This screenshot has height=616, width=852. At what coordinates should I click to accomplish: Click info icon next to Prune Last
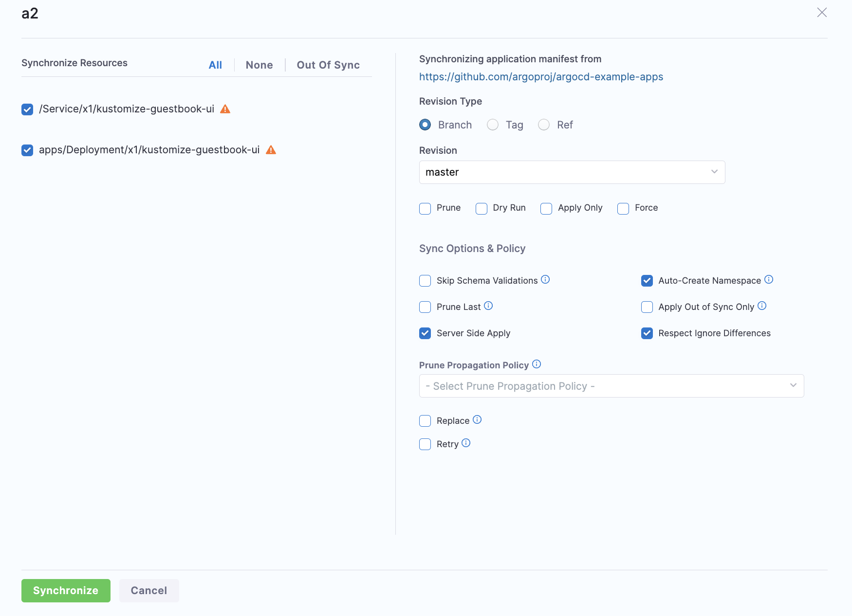[x=488, y=306]
